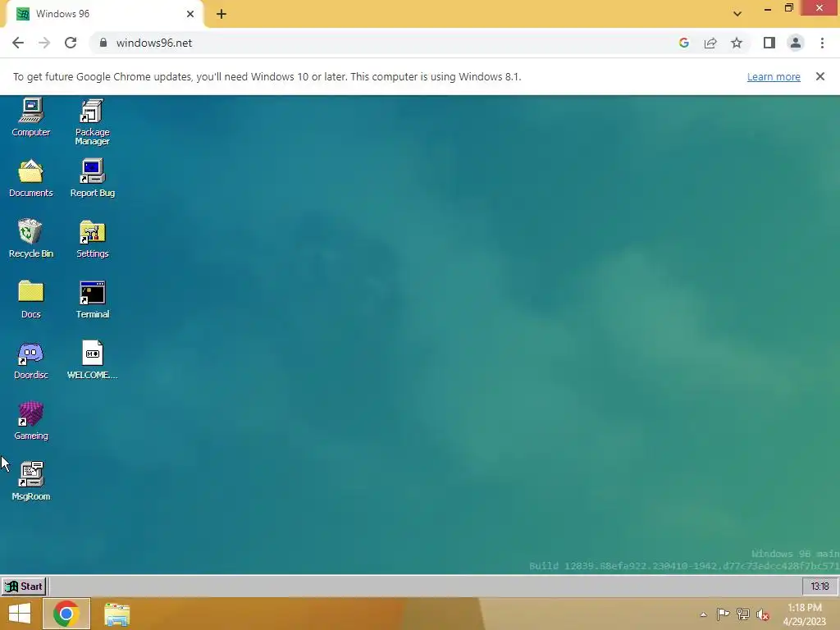Launch the Terminal shortcut
The image size is (840, 630).
92,299
